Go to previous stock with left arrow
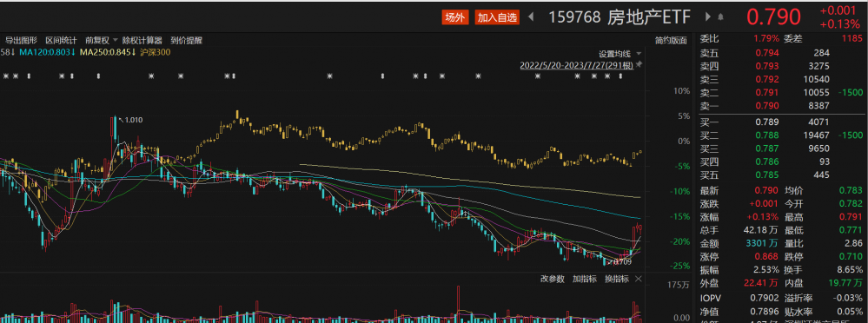This screenshot has width=868, height=323. (532, 17)
